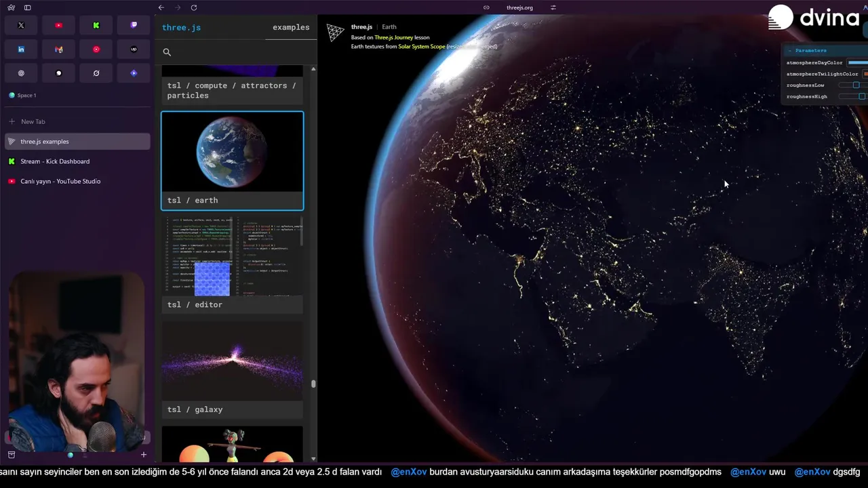
Task: Click the three.js home link
Action: (181, 28)
